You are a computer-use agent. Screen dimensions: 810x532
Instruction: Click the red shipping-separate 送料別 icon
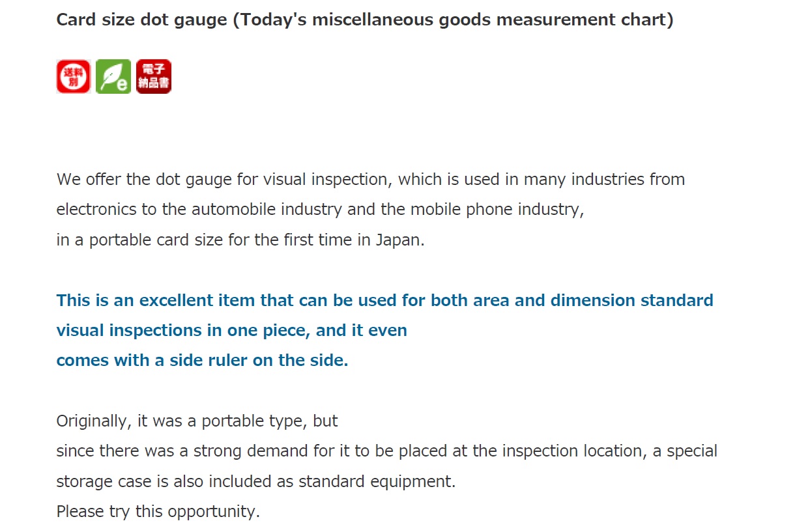point(74,77)
